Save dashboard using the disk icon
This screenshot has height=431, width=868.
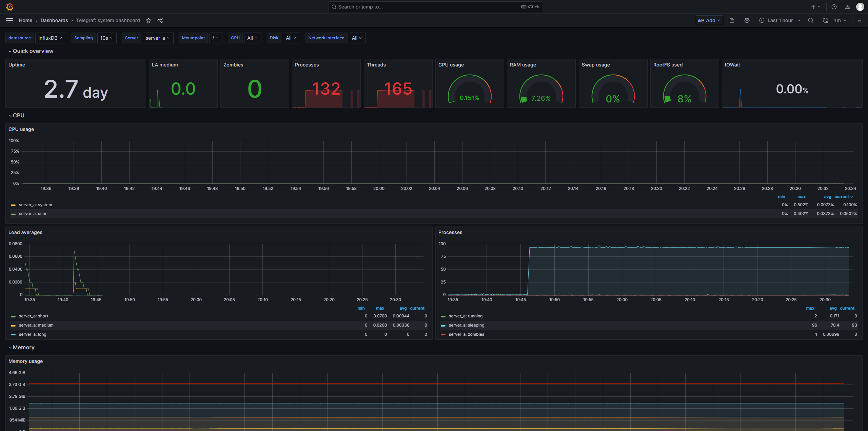[732, 20]
